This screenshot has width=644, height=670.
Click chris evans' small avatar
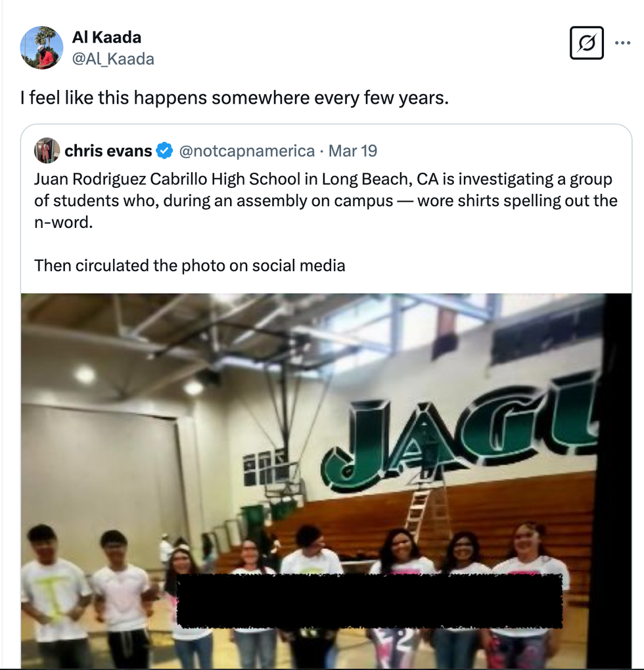47,151
